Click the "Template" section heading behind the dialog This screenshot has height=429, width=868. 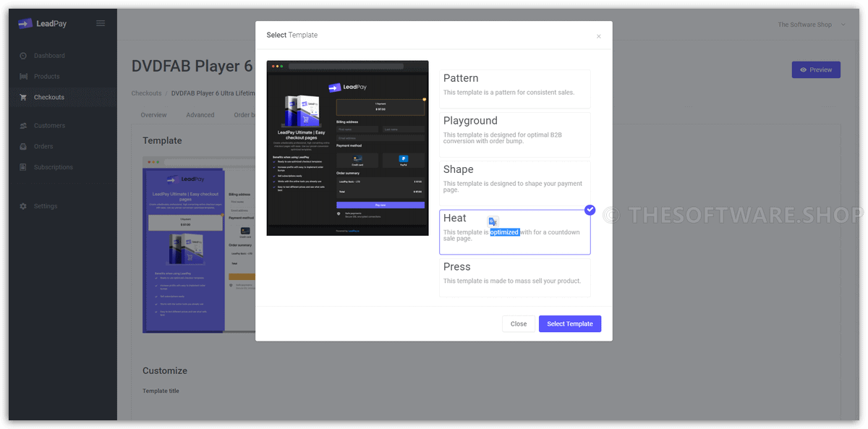[162, 140]
